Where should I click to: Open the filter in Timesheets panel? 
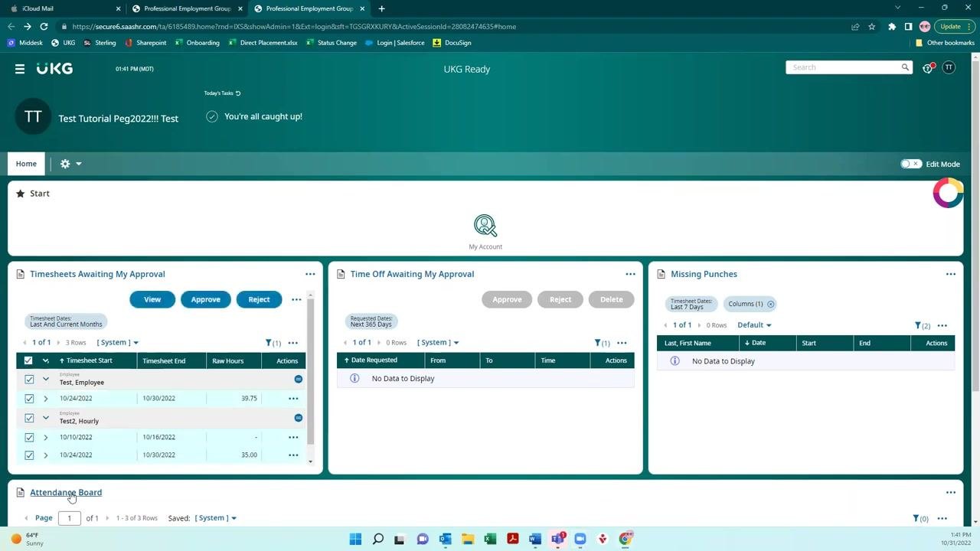273,343
